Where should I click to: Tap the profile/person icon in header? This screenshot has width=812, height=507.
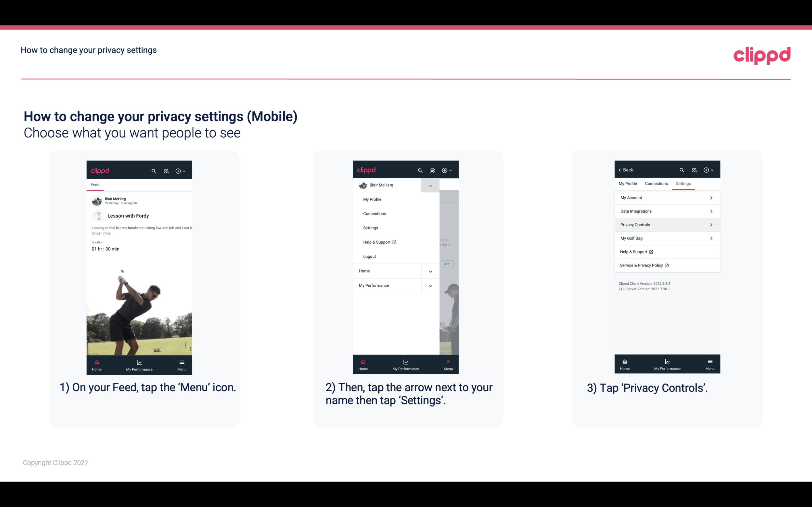166,171
